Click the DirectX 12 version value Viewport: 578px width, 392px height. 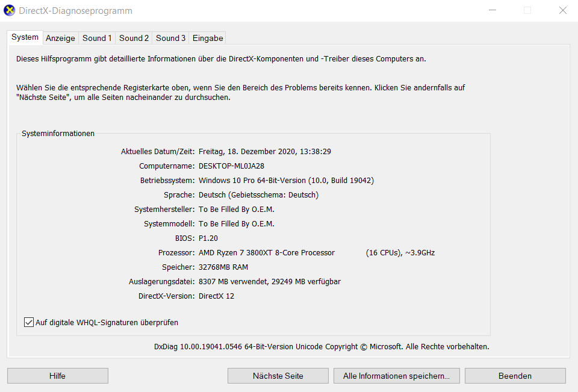pos(216,296)
